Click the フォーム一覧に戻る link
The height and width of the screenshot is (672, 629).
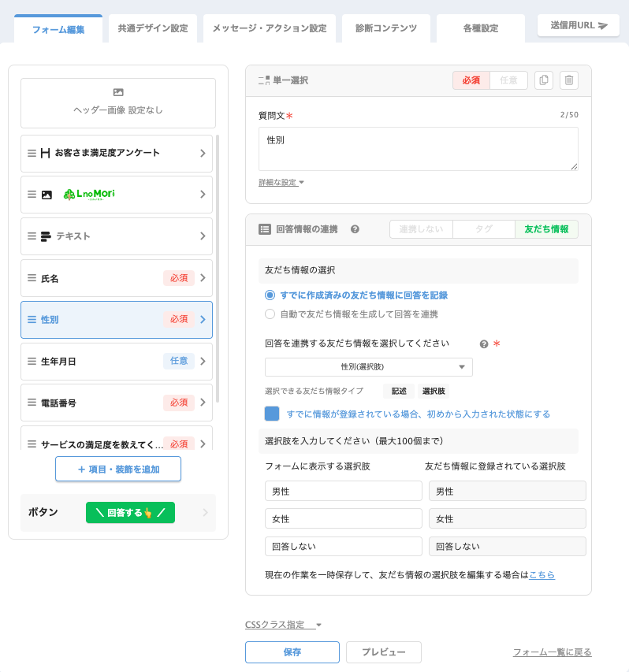click(552, 652)
